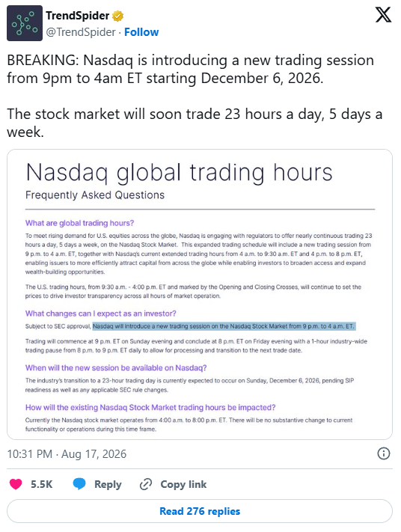This screenshot has width=401, height=532.
Task: Open the @TrendSpider handle
Action: (81, 32)
